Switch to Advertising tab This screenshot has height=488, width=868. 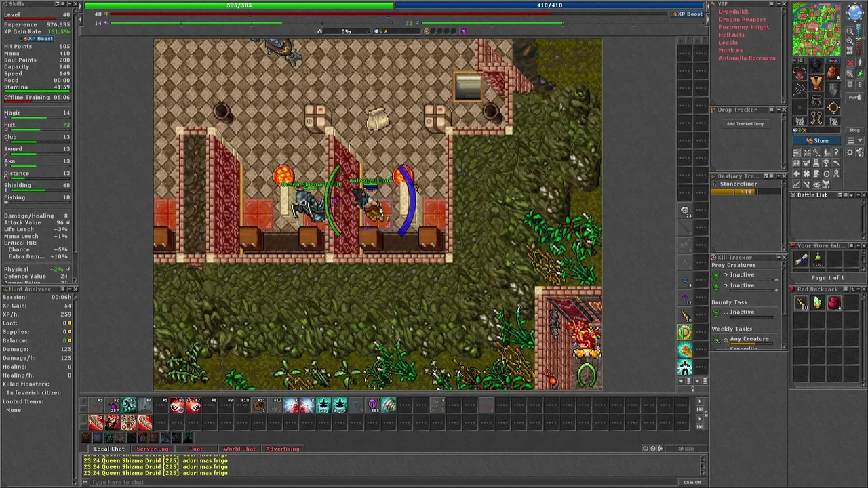[283, 449]
